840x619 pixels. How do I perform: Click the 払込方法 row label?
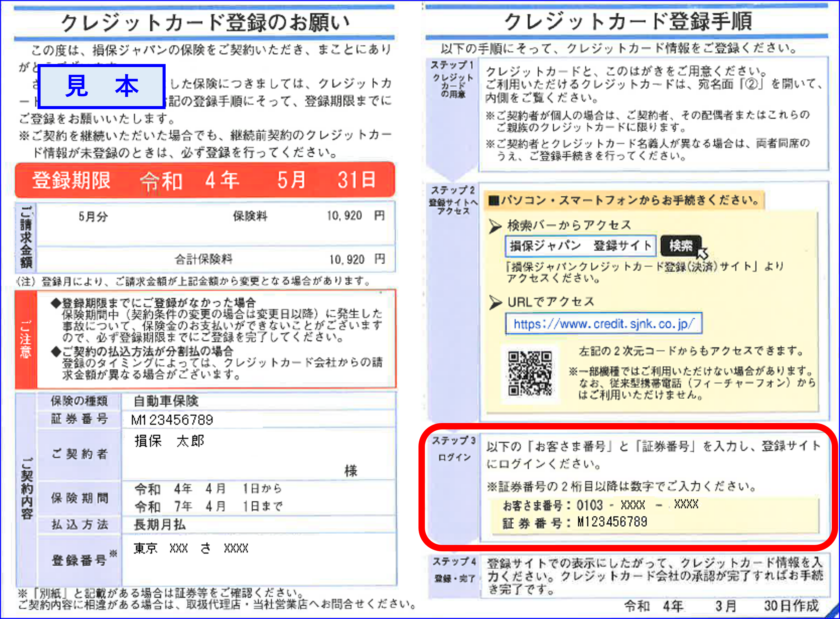pos(80,524)
